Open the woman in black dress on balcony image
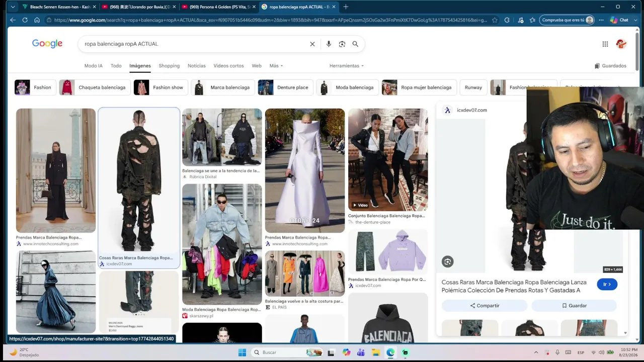The width and height of the screenshot is (644, 362). click(56, 170)
